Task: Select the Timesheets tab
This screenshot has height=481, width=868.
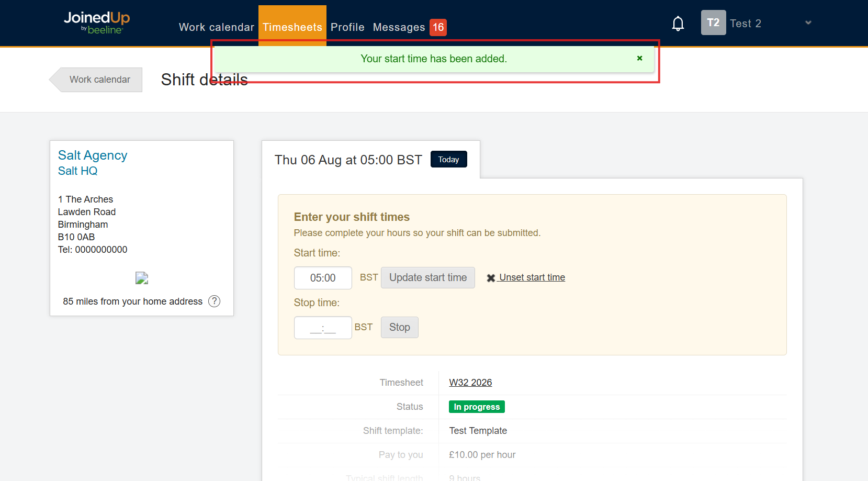Action: click(292, 26)
